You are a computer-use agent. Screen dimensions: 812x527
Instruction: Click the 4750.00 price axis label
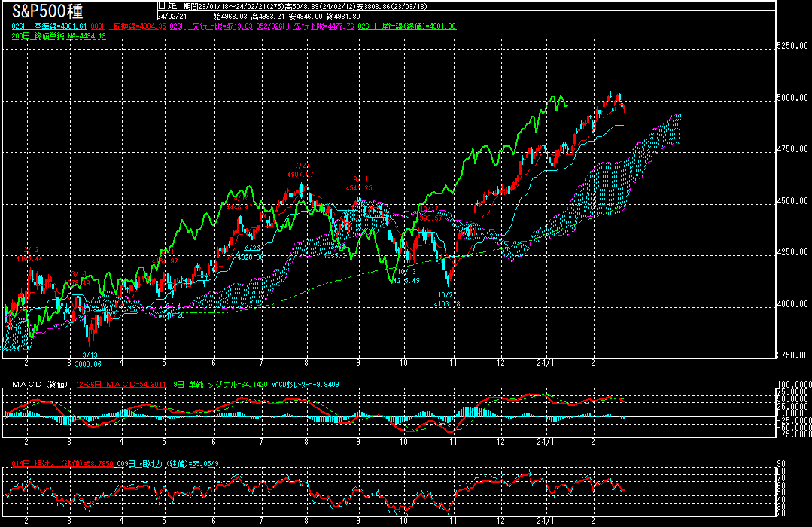(792, 149)
